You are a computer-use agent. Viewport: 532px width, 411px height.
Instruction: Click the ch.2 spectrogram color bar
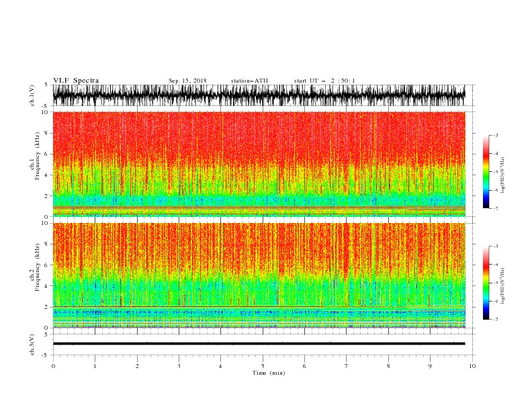pyautogui.click(x=486, y=283)
